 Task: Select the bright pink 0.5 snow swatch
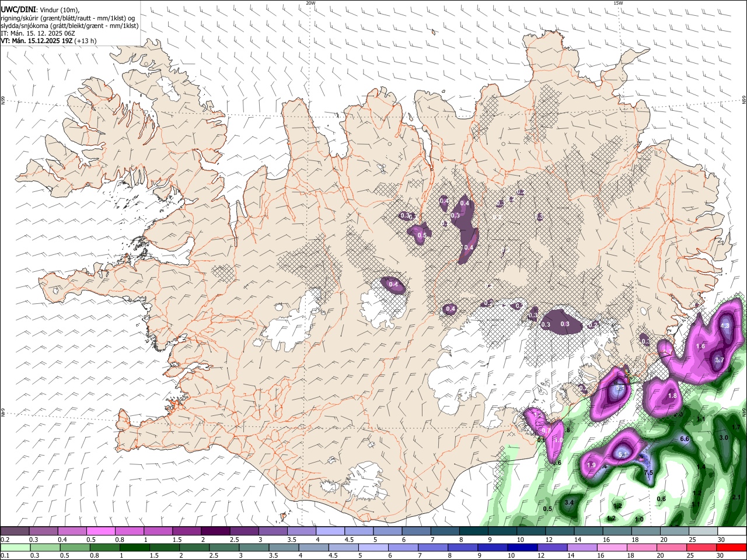click(x=100, y=531)
